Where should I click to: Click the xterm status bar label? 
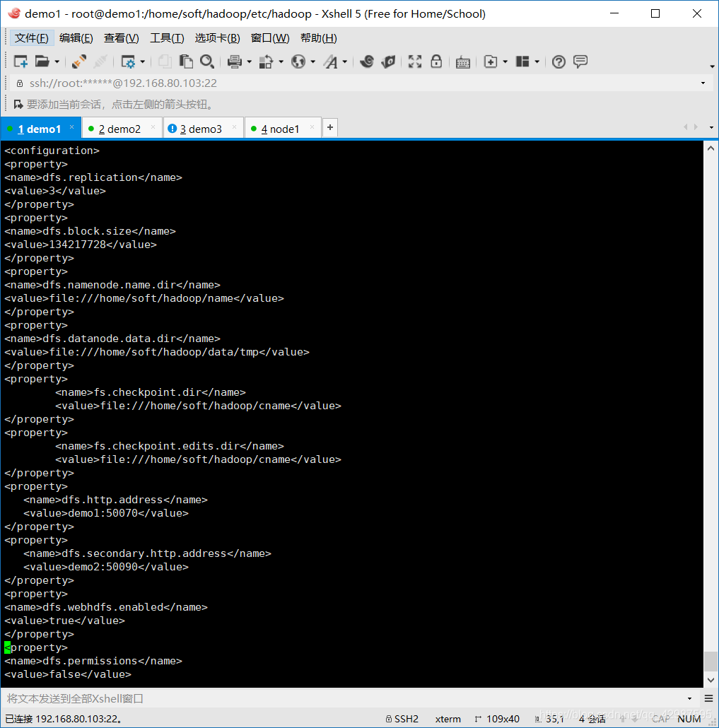coord(448,719)
